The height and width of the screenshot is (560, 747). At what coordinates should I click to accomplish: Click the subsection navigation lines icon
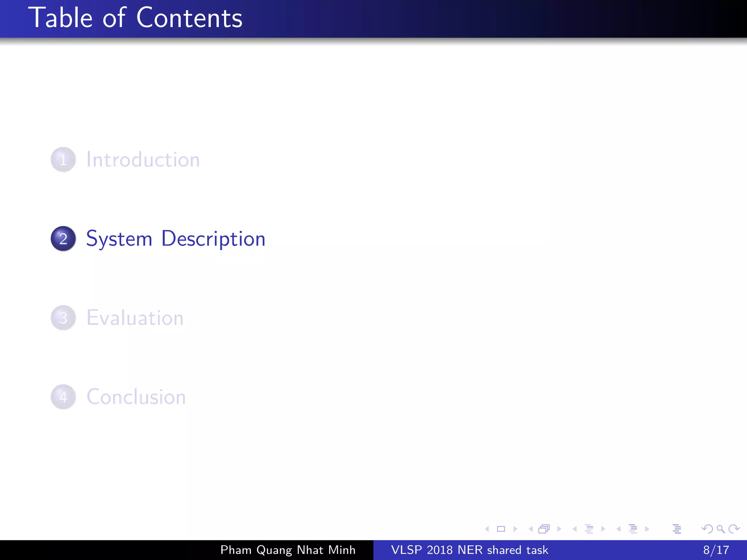(x=589, y=529)
